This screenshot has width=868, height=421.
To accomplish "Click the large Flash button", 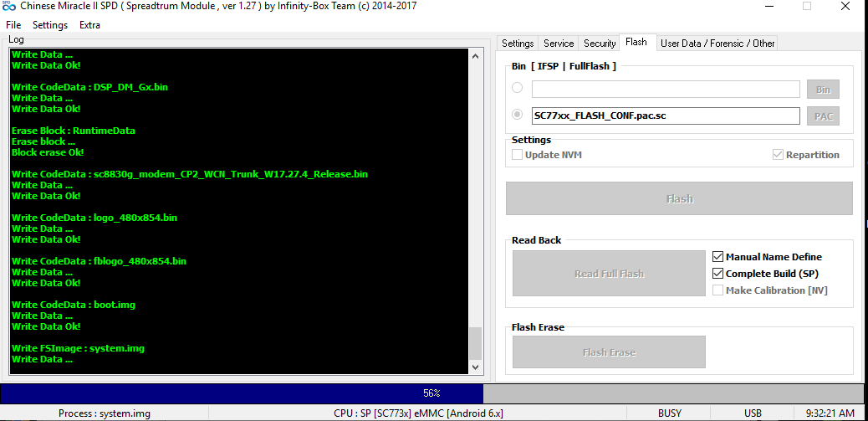I will pos(679,198).
